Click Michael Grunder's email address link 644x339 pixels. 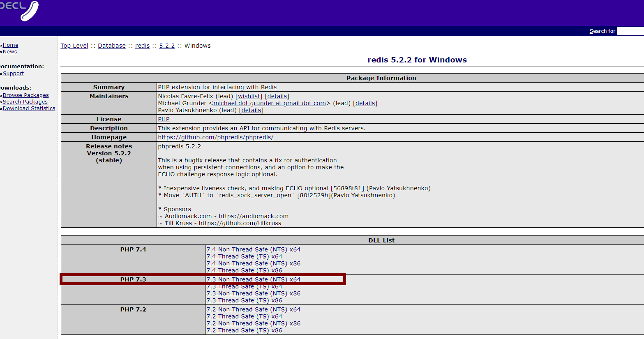click(x=270, y=103)
